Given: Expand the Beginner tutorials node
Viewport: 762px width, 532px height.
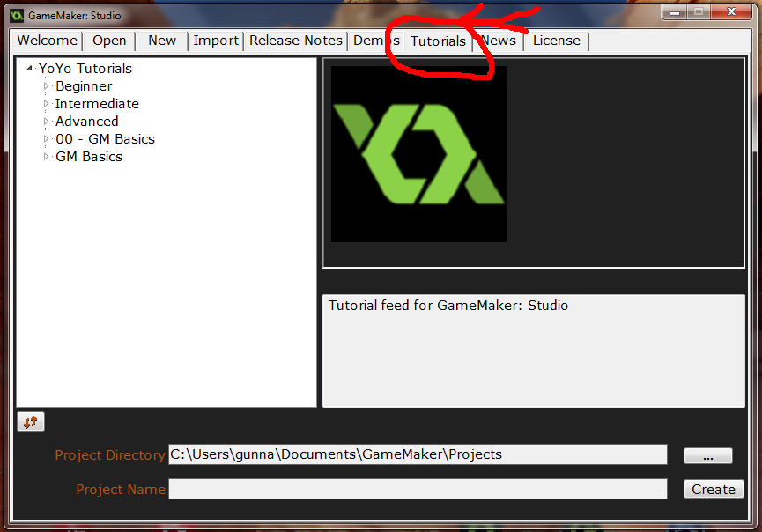Looking at the screenshot, I should 48,86.
